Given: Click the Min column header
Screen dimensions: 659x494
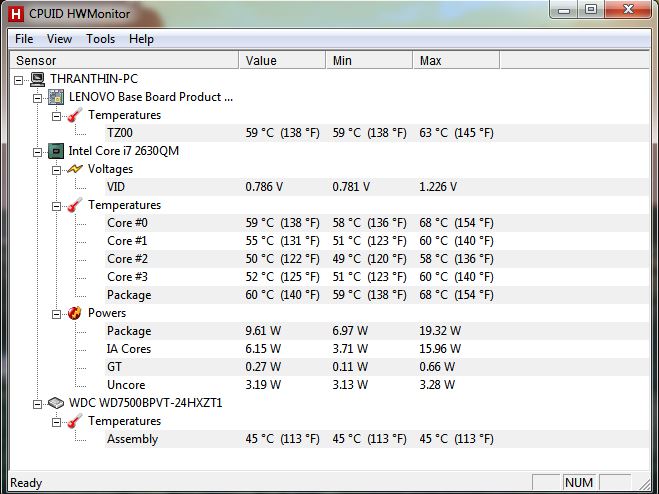Looking at the screenshot, I should point(369,61).
